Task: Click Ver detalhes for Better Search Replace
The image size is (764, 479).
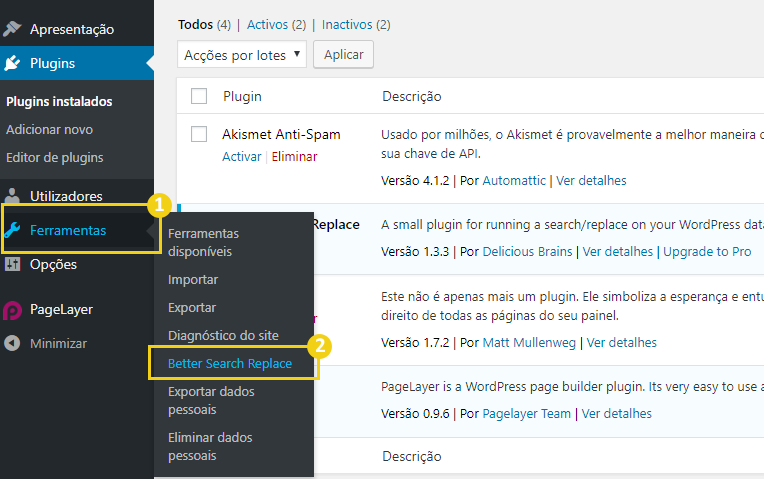Action: tap(617, 251)
